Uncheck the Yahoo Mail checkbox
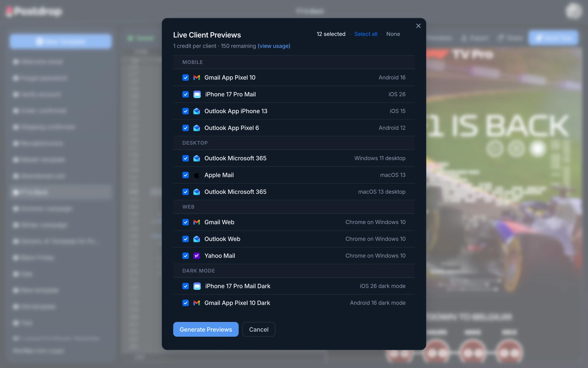Image resolution: width=588 pixels, height=368 pixels. coord(186,256)
